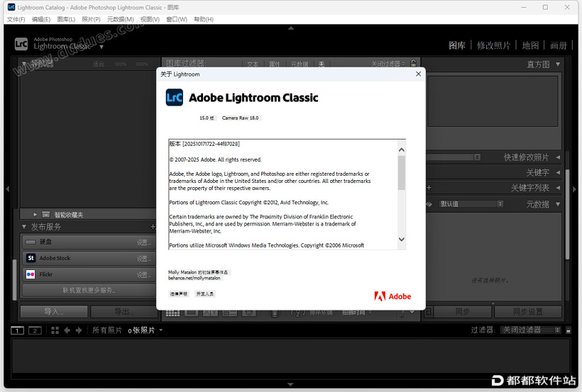Go back with filmstrip left arrow
The width and height of the screenshot is (582, 392).
coord(67,330)
